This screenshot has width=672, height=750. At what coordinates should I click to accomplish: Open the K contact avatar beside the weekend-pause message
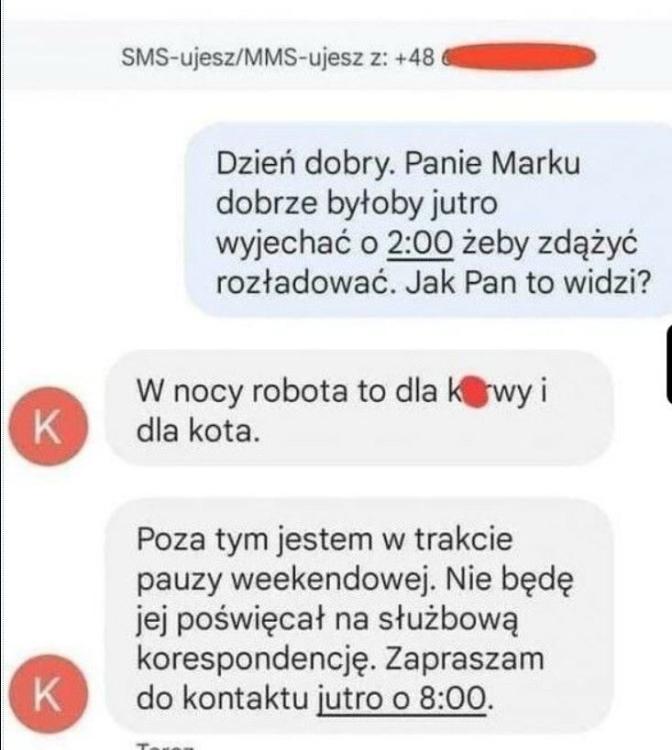(48, 694)
